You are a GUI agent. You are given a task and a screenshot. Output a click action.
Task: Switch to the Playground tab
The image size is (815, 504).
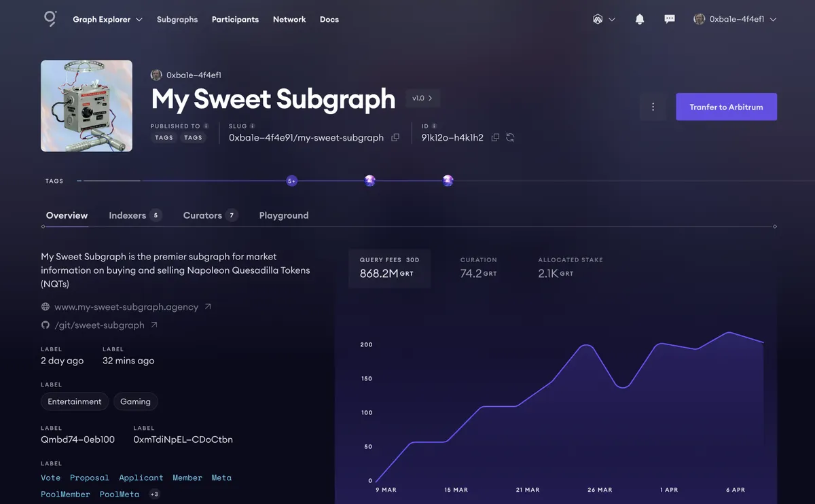[x=284, y=215]
